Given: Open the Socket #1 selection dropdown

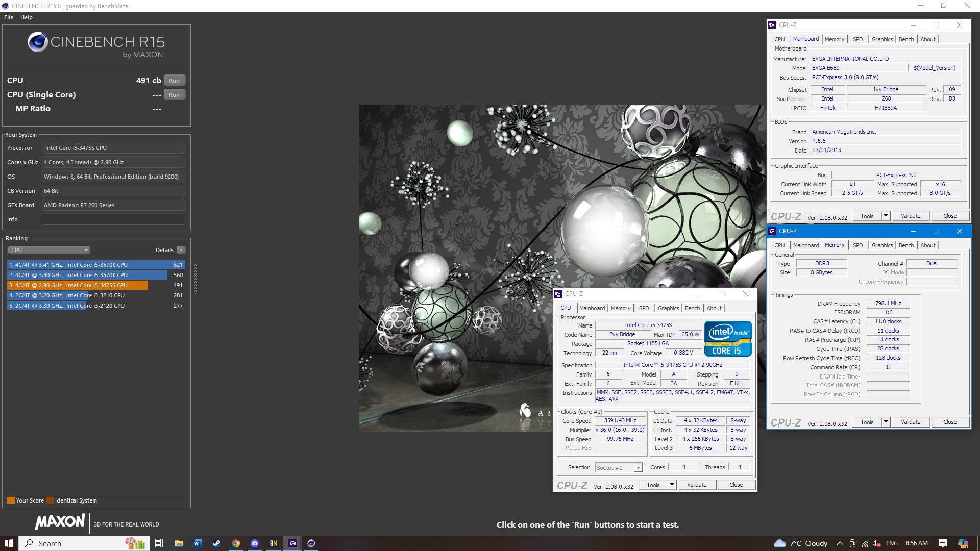Looking at the screenshot, I should coord(619,468).
